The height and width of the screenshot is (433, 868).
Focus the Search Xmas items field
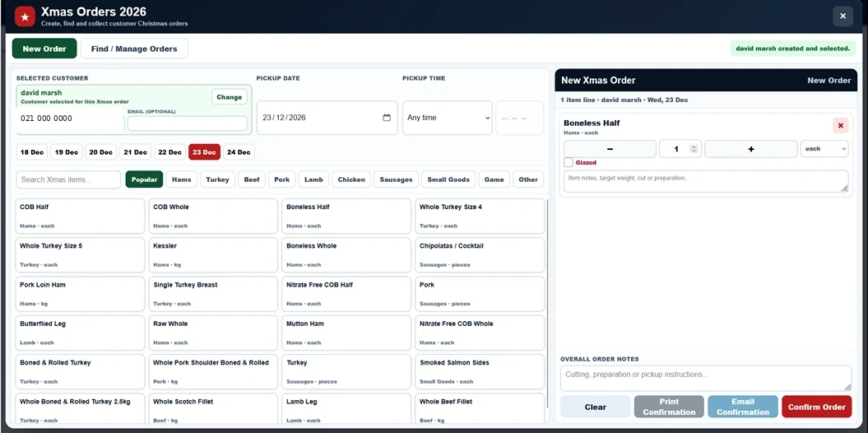click(68, 179)
